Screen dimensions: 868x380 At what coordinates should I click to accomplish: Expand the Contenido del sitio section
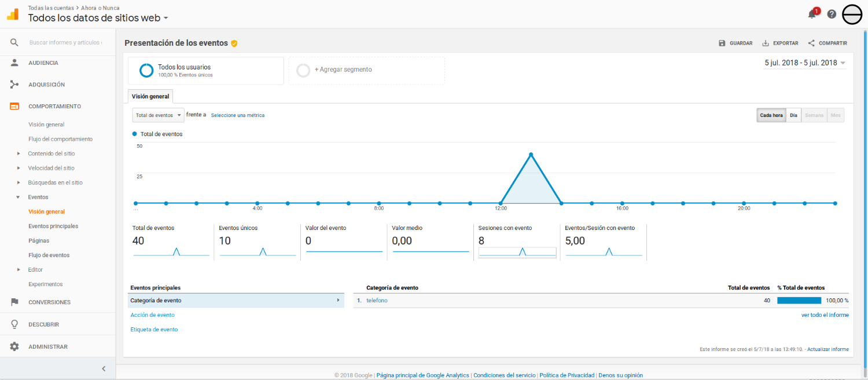[x=51, y=153]
